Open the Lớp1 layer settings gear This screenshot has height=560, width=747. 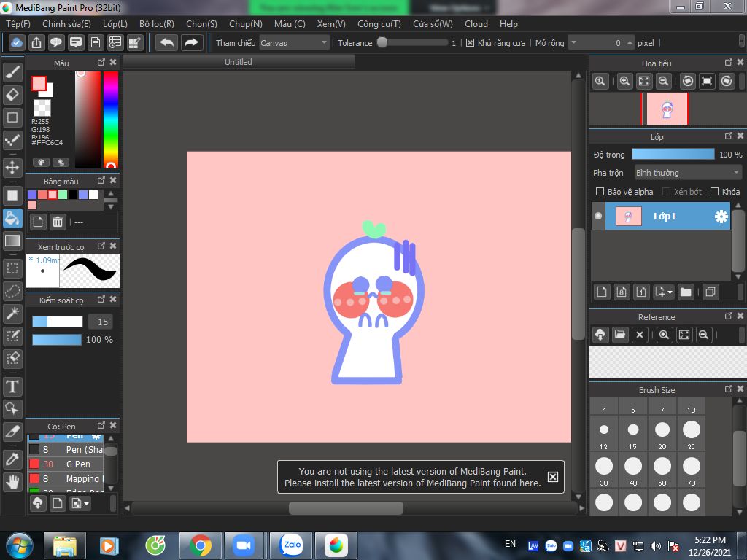[721, 217]
